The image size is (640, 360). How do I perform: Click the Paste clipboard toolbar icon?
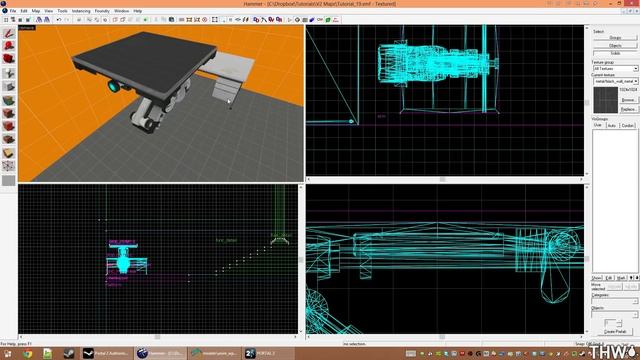(x=171, y=20)
